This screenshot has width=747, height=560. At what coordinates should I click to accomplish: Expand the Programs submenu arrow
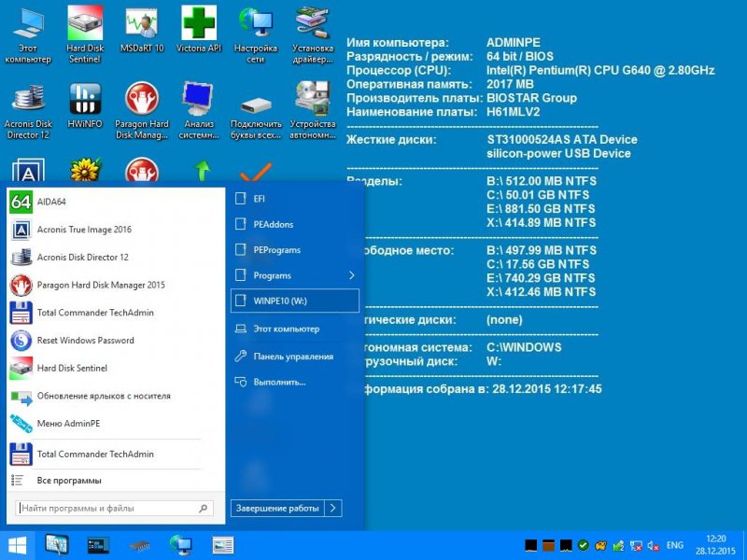[x=352, y=275]
